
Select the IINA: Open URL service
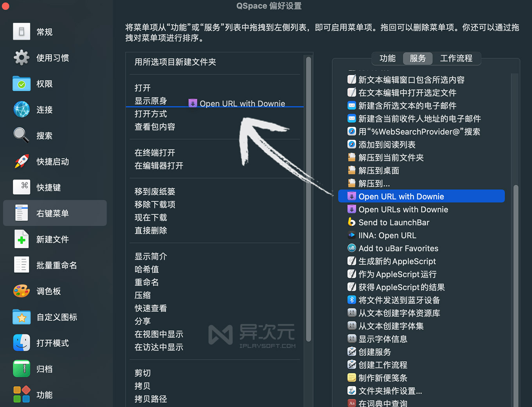coord(387,235)
